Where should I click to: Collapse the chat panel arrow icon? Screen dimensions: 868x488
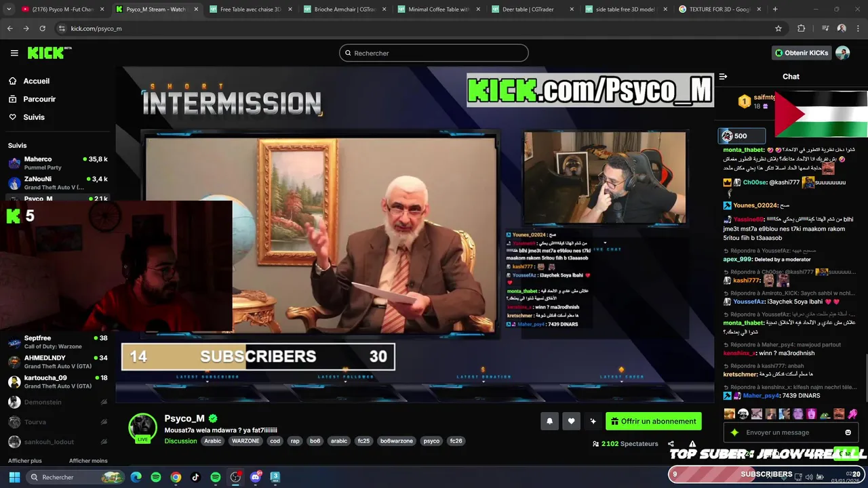pos(723,77)
